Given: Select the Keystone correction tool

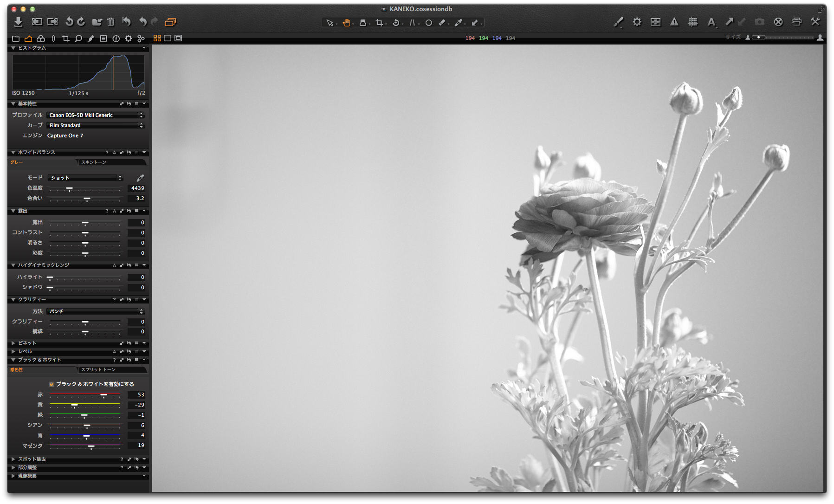Looking at the screenshot, I should [413, 23].
